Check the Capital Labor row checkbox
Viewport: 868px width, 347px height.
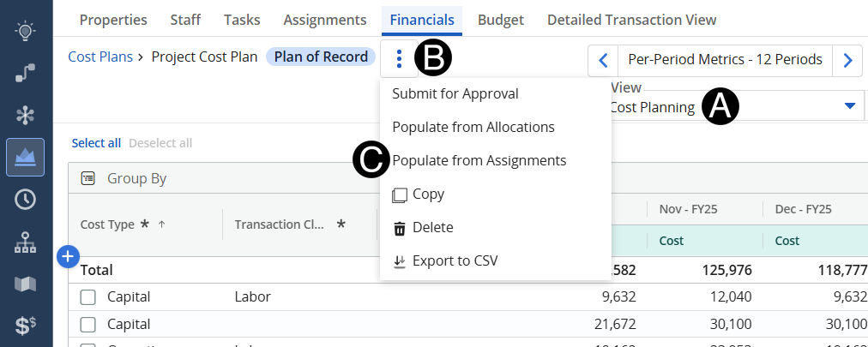click(x=87, y=297)
